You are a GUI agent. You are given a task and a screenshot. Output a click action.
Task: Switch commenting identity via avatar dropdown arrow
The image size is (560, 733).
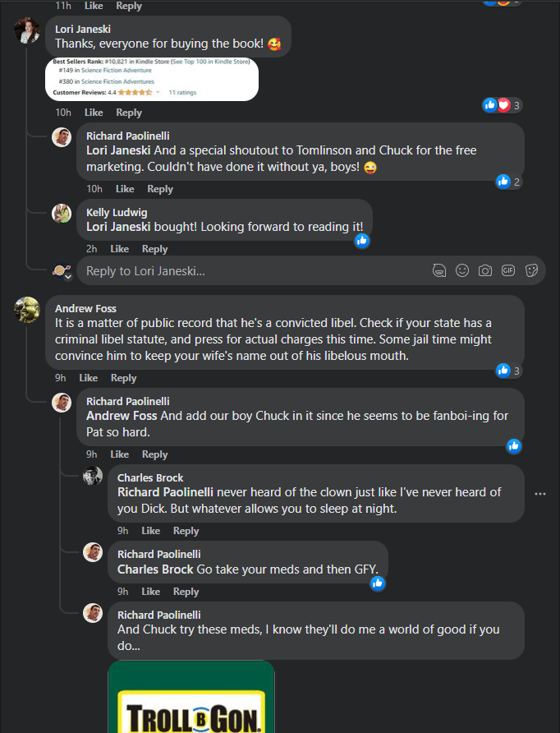(68, 277)
